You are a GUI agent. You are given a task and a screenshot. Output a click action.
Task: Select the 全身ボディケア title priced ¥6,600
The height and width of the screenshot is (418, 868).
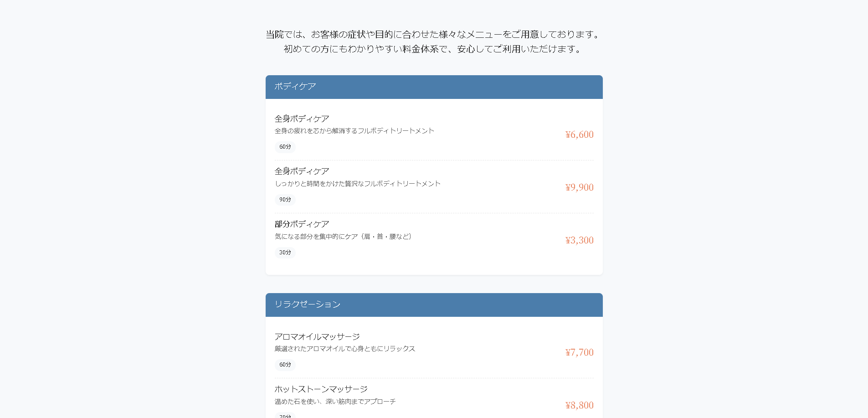point(302,119)
